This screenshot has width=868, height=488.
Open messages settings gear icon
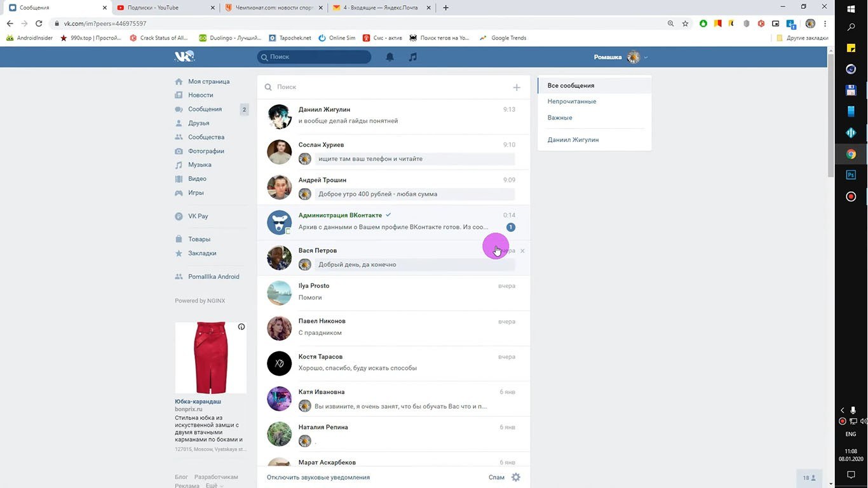[x=516, y=477]
